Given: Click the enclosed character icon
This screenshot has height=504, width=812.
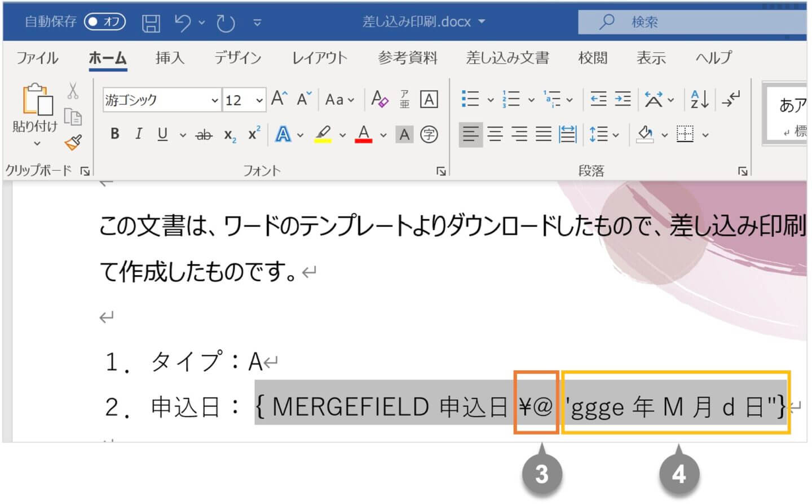Looking at the screenshot, I should coord(429,135).
